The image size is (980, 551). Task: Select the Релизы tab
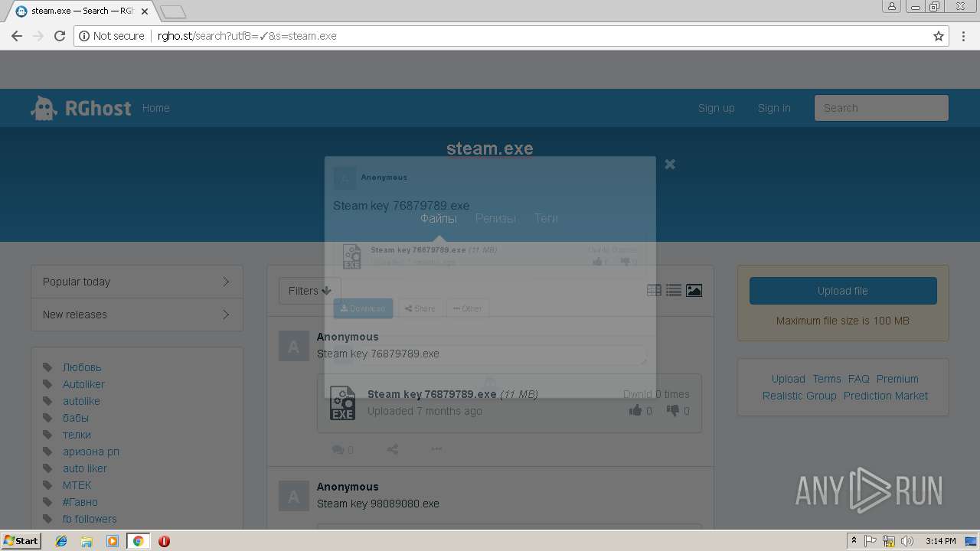[x=495, y=218]
